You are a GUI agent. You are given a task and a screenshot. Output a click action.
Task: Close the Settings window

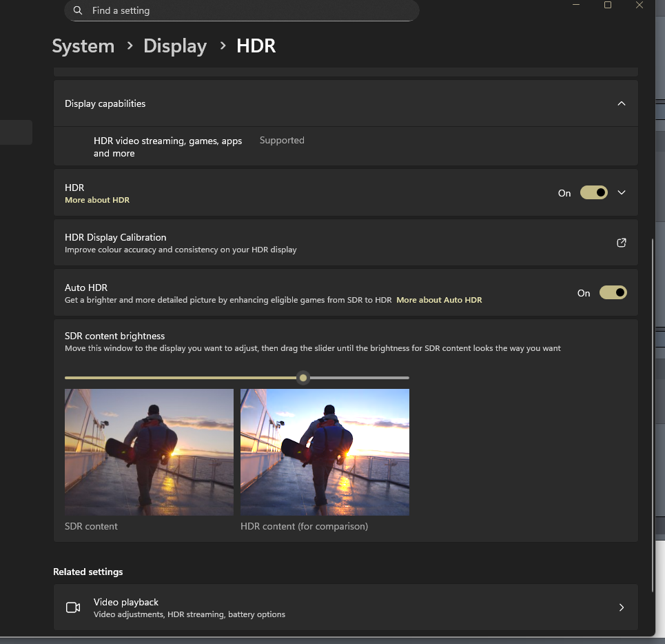(x=640, y=5)
